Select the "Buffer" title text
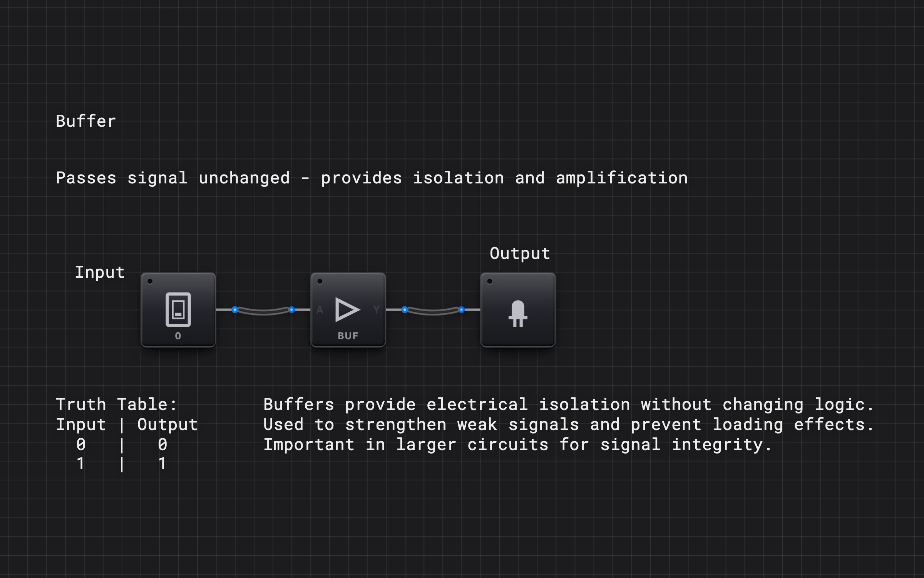This screenshot has height=578, width=924. click(86, 121)
